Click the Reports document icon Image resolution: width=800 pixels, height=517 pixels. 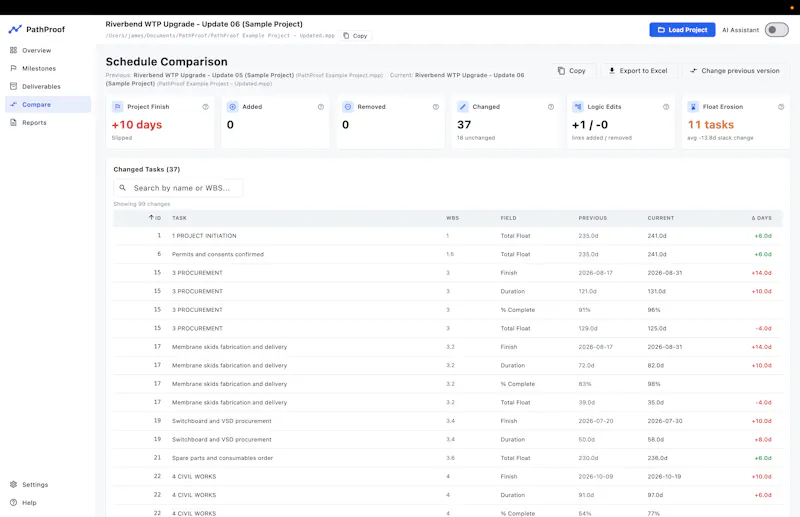click(x=13, y=122)
